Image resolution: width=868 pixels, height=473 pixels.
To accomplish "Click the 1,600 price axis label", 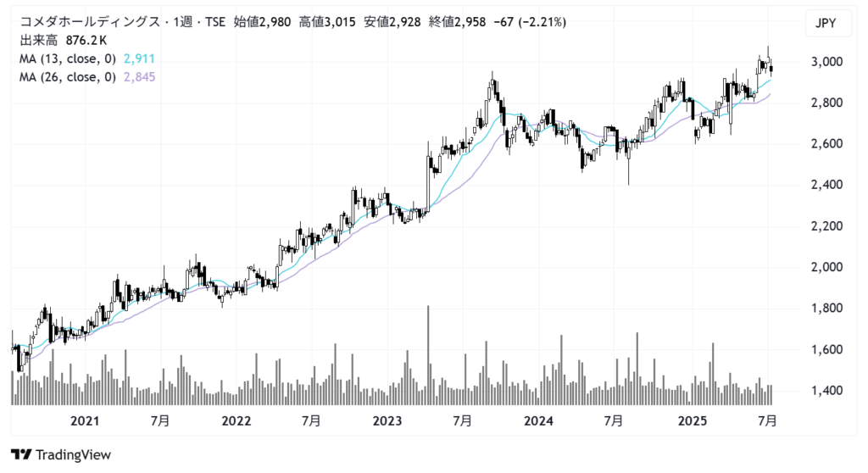I will tap(827, 350).
